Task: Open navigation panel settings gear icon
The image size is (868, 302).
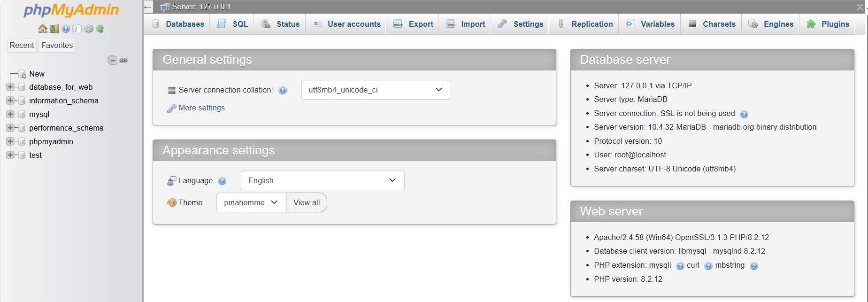Action: 89,29
